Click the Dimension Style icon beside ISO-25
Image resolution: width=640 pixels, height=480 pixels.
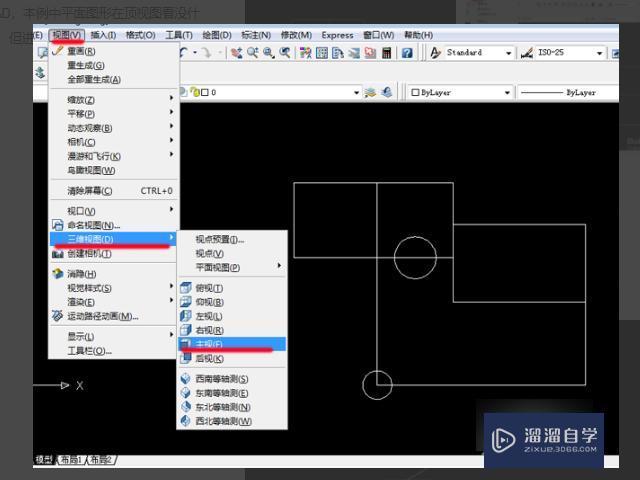tap(527, 53)
